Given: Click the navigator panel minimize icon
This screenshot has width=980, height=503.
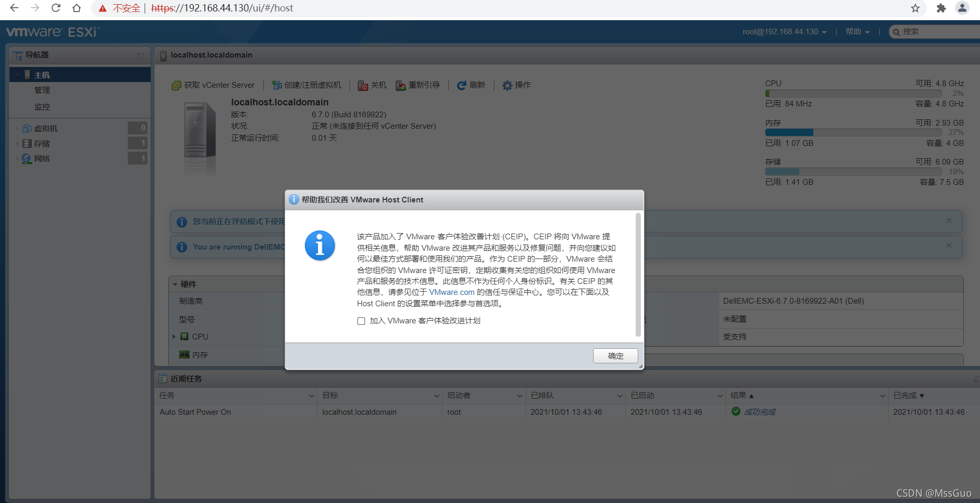Looking at the screenshot, I should [x=140, y=56].
